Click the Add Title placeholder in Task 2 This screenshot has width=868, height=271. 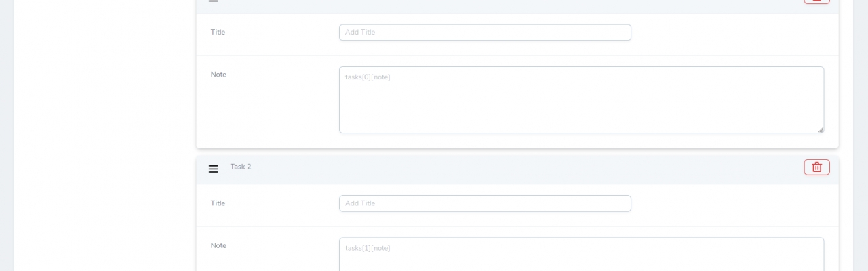coord(360,203)
